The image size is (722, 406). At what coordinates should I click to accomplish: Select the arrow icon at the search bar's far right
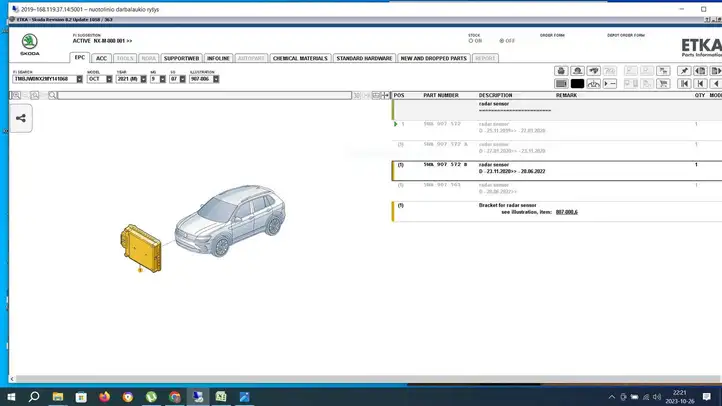tap(385, 95)
